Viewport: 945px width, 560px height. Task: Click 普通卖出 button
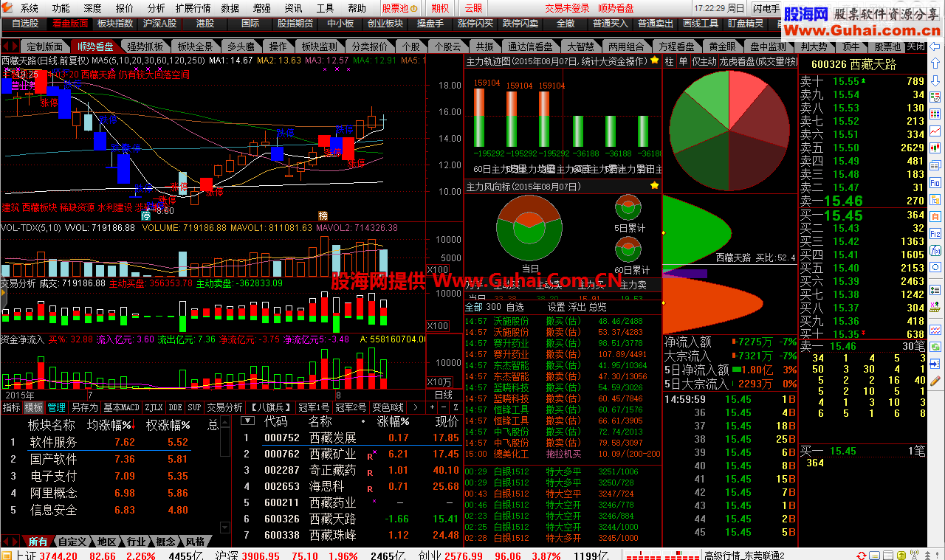point(656,24)
